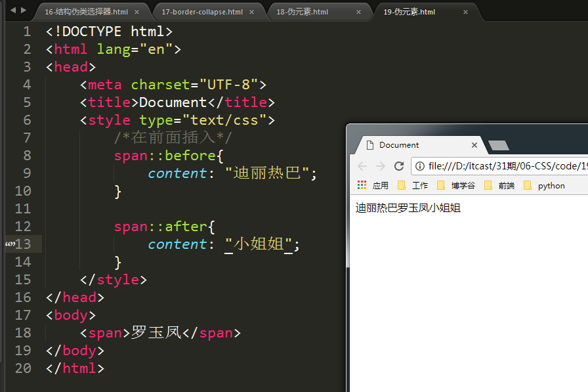Click the span::after selector in code
Viewport: 588px width, 392px height.
[161, 227]
